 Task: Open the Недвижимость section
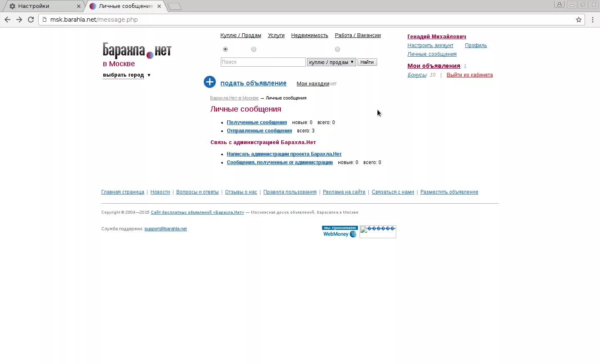(x=310, y=35)
